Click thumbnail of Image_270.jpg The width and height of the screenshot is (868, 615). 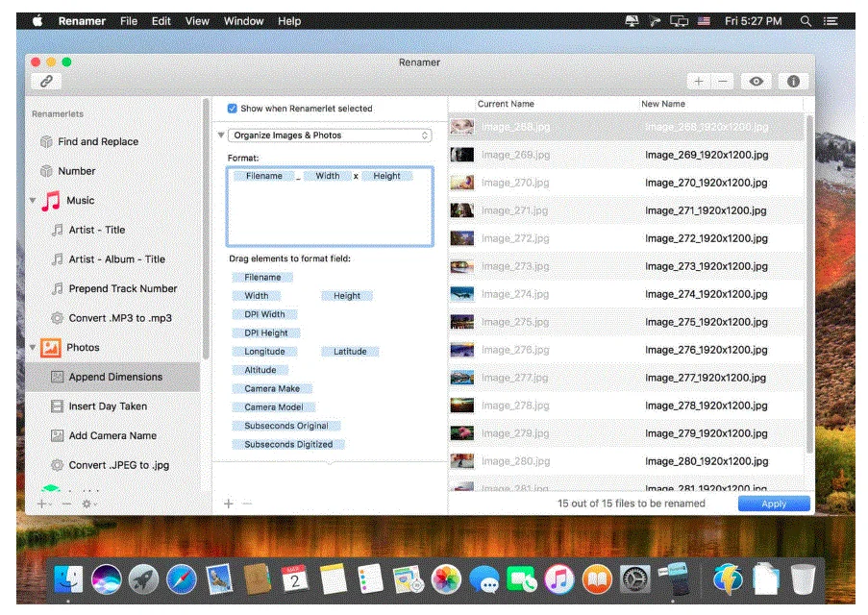pos(461,183)
